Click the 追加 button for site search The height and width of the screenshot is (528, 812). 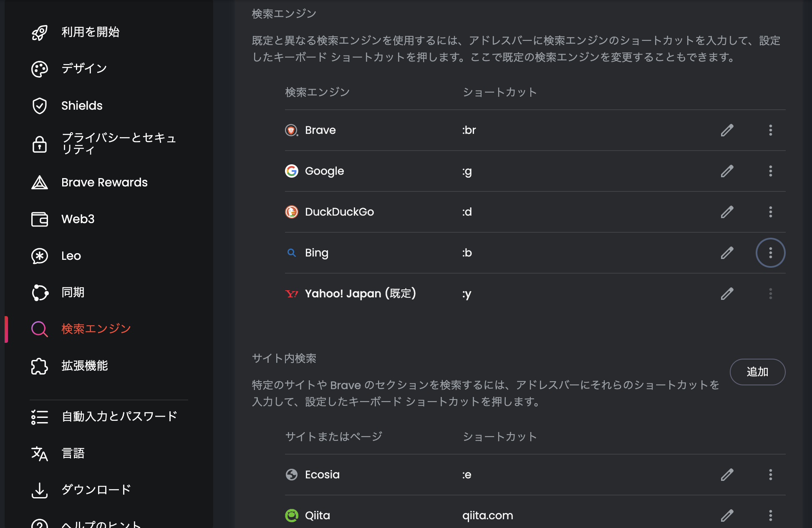click(x=758, y=372)
